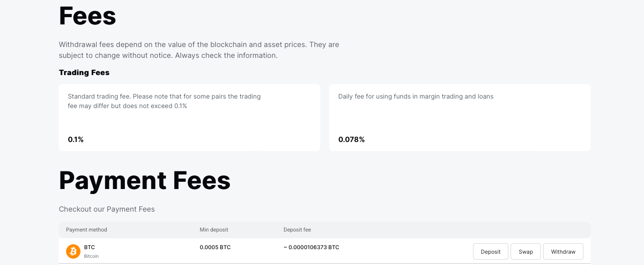Click the Payment Fees section heading

point(145,180)
